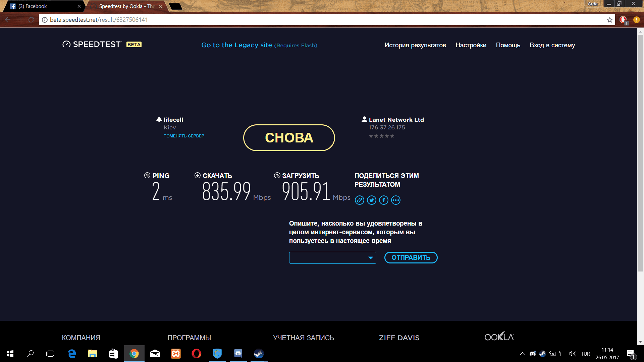
Task: Rate Lanet Network with stars
Action: pos(381,136)
